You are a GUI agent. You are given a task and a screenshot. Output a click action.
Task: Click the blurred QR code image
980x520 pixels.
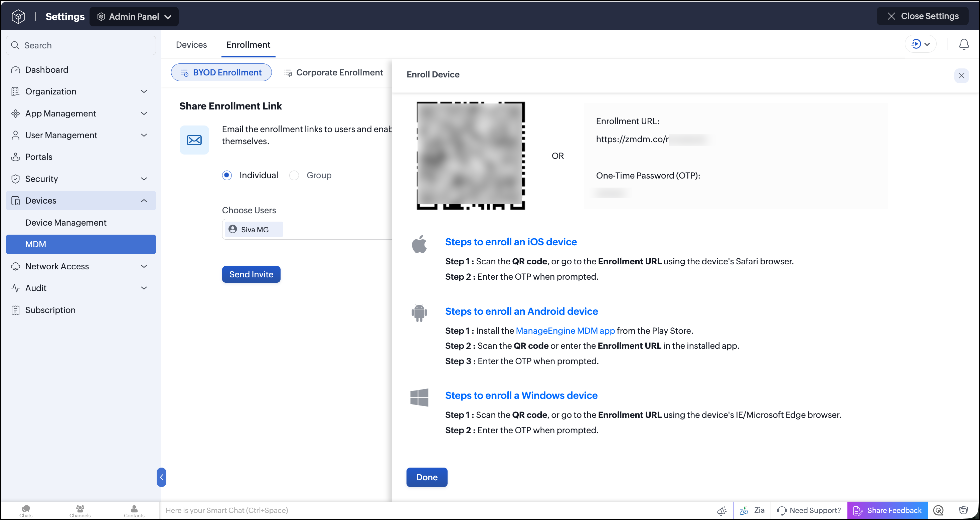pyautogui.click(x=471, y=156)
